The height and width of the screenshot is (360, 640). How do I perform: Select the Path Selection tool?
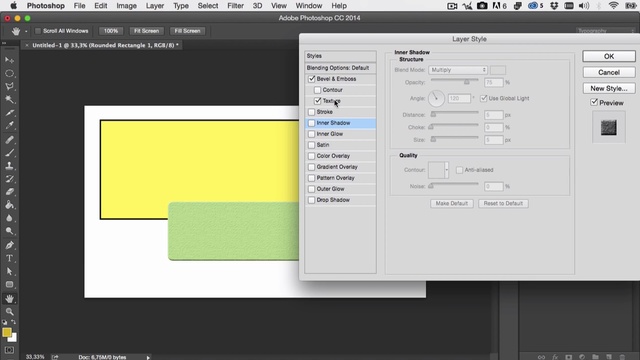(x=9, y=271)
